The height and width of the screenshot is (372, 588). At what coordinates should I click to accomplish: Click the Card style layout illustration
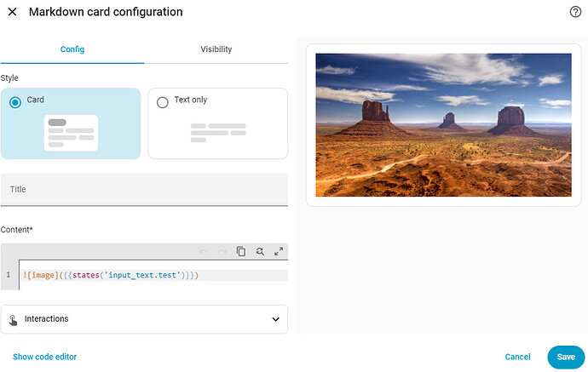point(71,133)
